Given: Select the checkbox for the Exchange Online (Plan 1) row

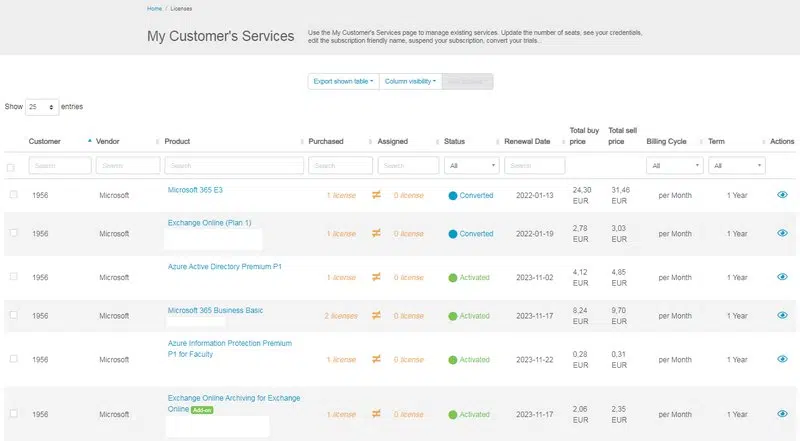Looking at the screenshot, I should point(14,233).
